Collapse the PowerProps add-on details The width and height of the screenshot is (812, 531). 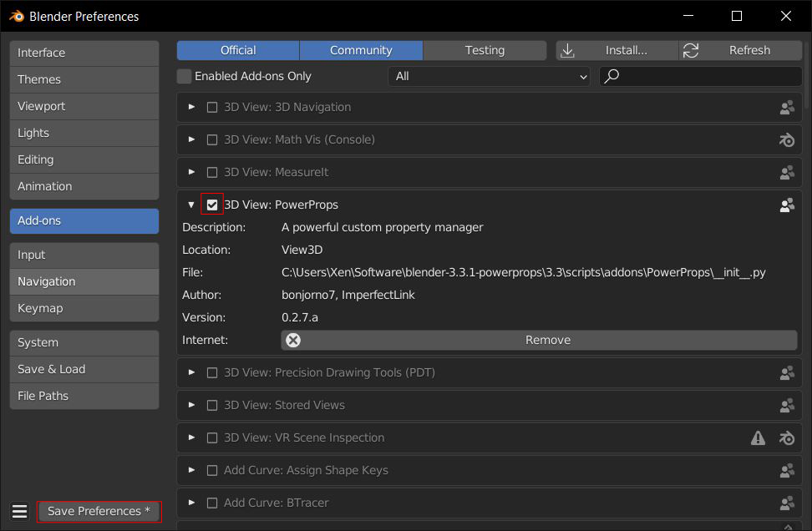point(191,205)
